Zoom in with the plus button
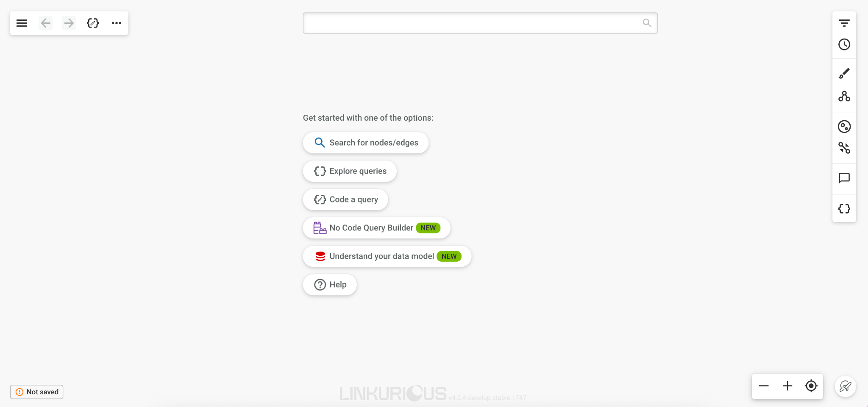Image resolution: width=868 pixels, height=407 pixels. click(787, 386)
